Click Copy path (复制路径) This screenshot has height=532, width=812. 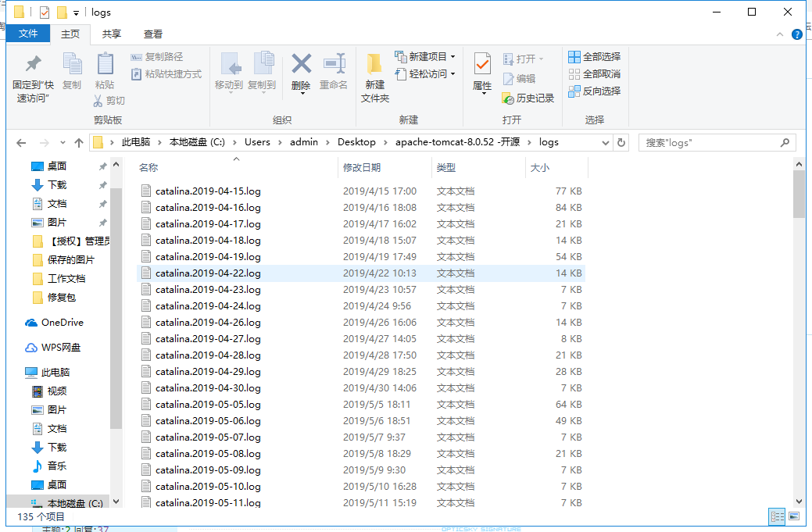157,57
